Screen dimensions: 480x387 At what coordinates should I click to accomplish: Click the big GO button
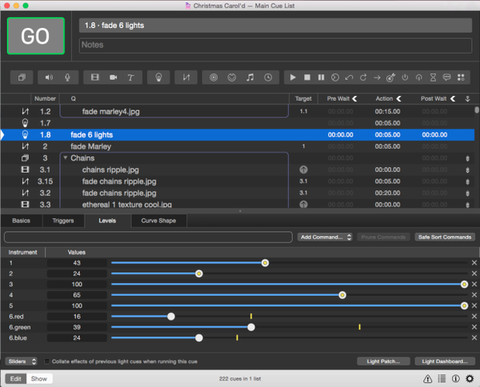click(x=36, y=36)
